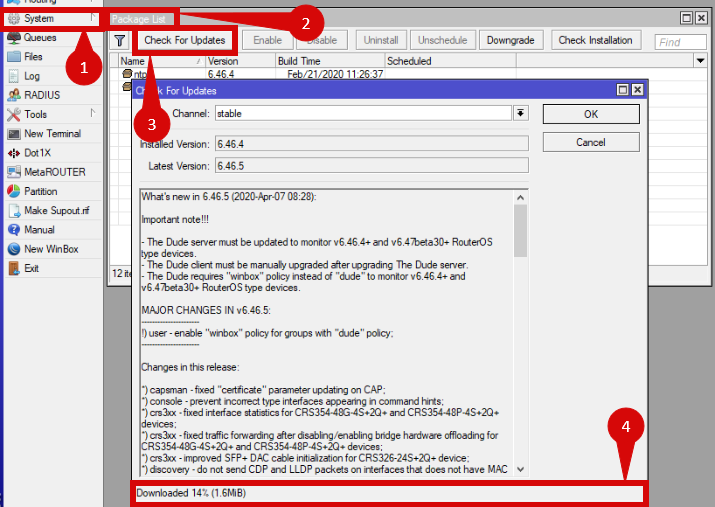Click the Channel field showing stable
This screenshot has width=715, height=507.
[x=363, y=114]
